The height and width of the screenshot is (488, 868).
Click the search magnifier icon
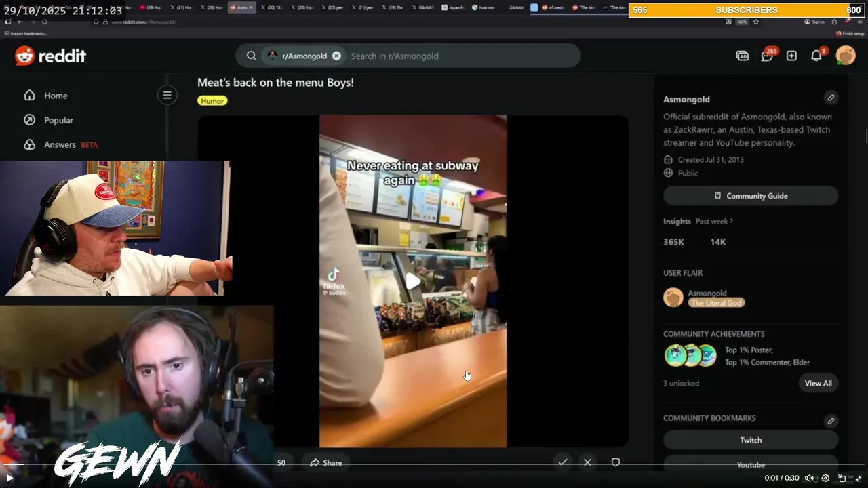(252, 56)
